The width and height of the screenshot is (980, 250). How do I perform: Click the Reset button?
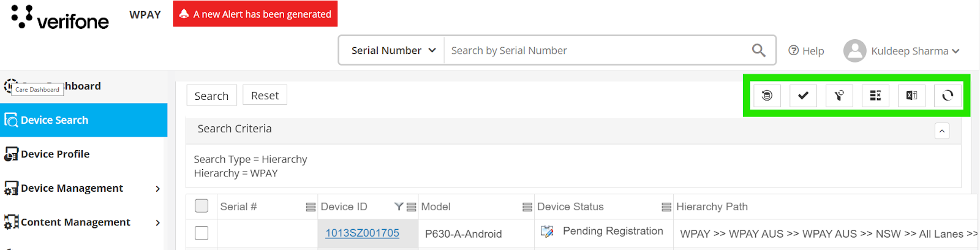click(x=265, y=96)
